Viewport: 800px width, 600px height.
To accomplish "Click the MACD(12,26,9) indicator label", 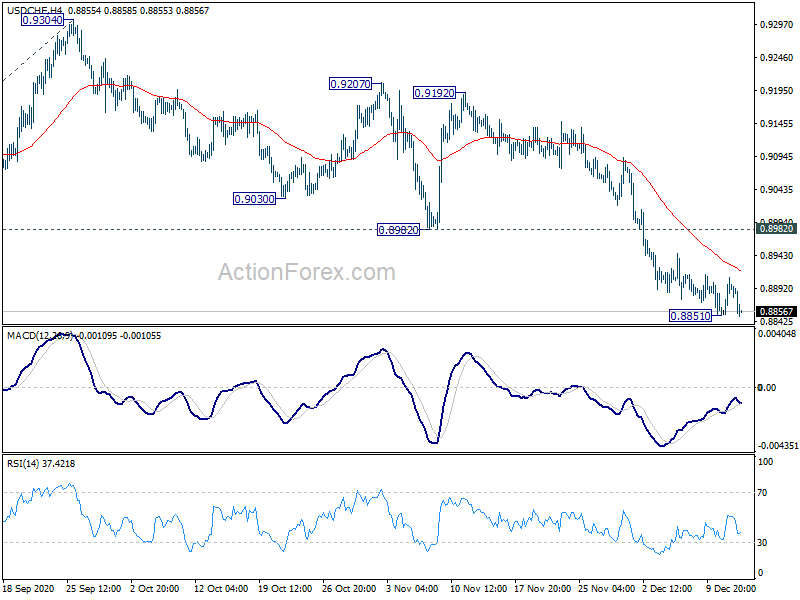I will pyautogui.click(x=40, y=336).
